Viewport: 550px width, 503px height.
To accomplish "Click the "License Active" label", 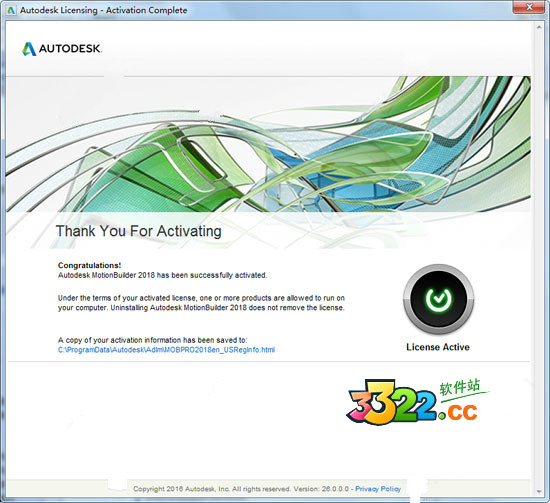I will [x=438, y=347].
